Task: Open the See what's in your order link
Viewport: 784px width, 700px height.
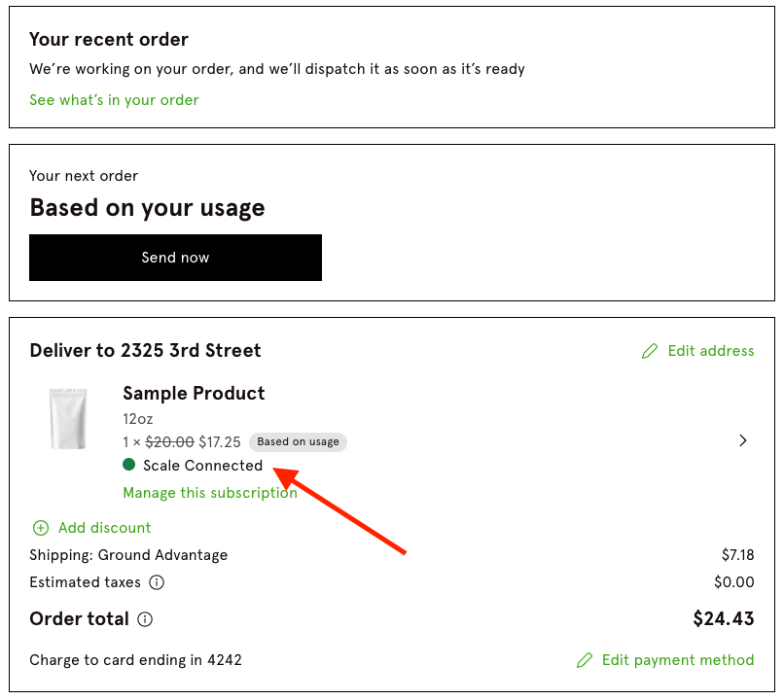Action: (x=114, y=100)
